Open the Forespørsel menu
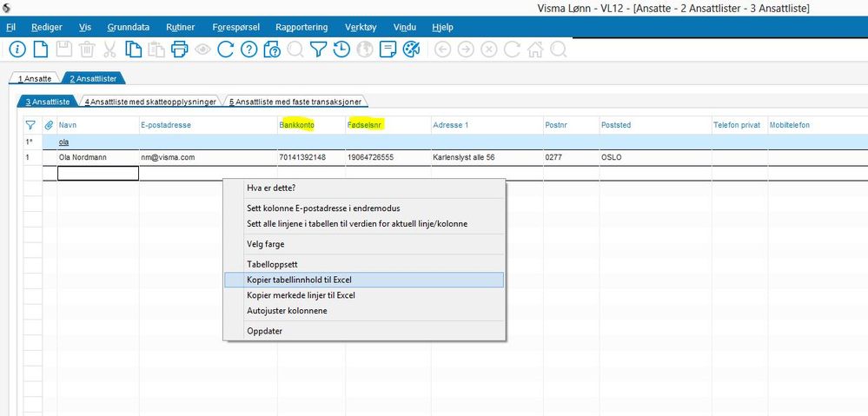This screenshot has width=868, height=416. click(235, 27)
